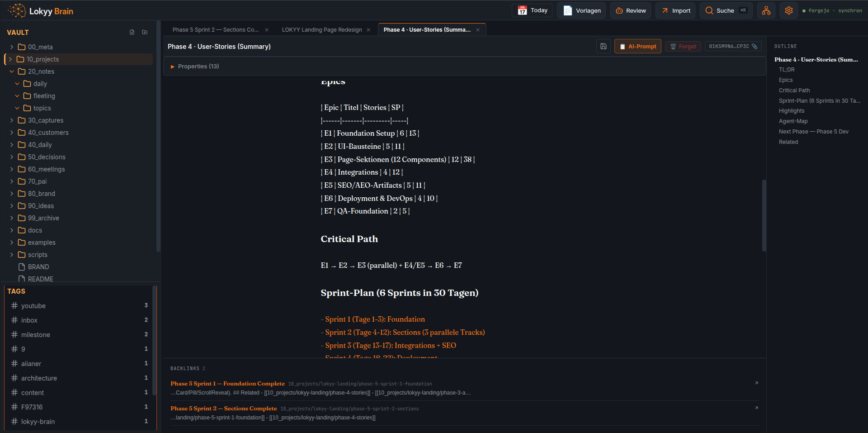
Task: Select the scripts folder
Action: click(79, 255)
